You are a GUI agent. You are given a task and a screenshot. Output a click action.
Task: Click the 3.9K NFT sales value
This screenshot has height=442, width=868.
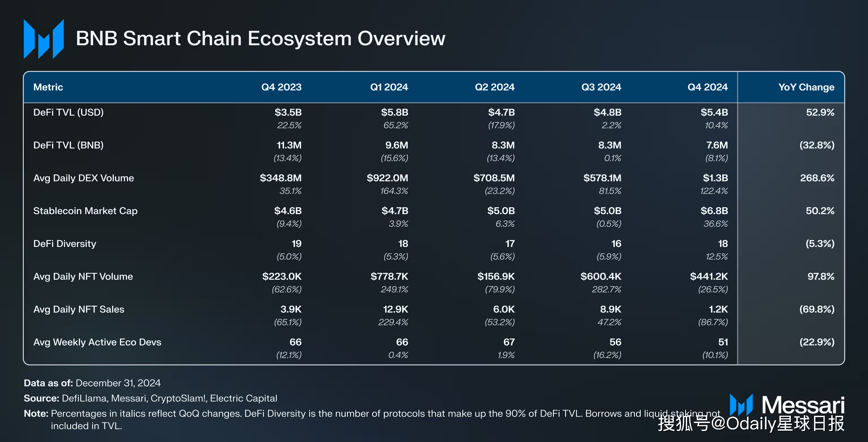tap(291, 309)
